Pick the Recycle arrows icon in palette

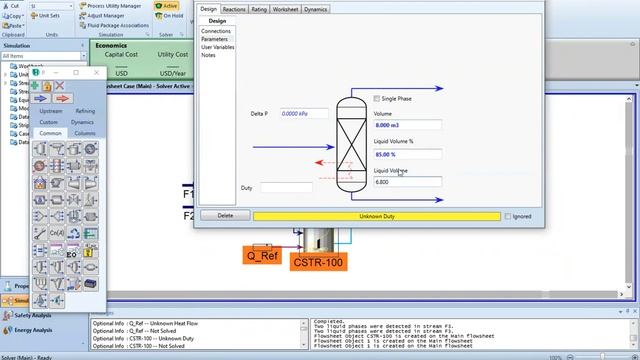74,233
